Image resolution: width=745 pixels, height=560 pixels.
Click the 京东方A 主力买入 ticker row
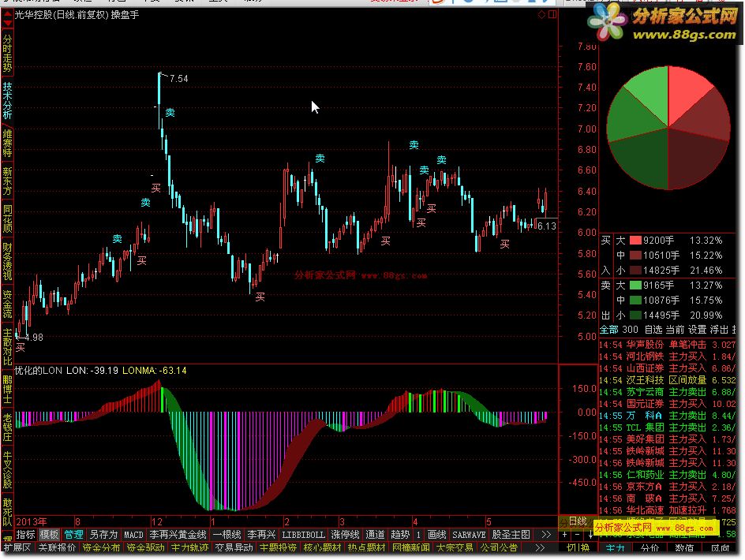click(x=667, y=487)
